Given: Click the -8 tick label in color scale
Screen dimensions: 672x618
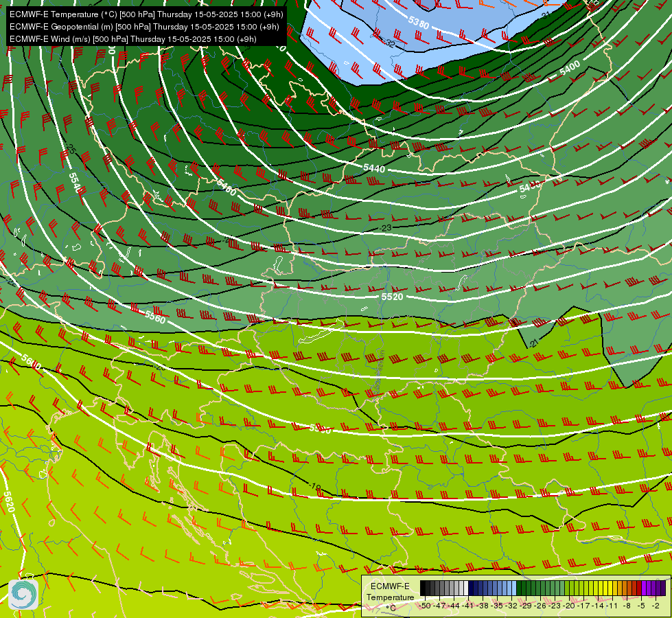Looking at the screenshot, I should click(x=627, y=606).
